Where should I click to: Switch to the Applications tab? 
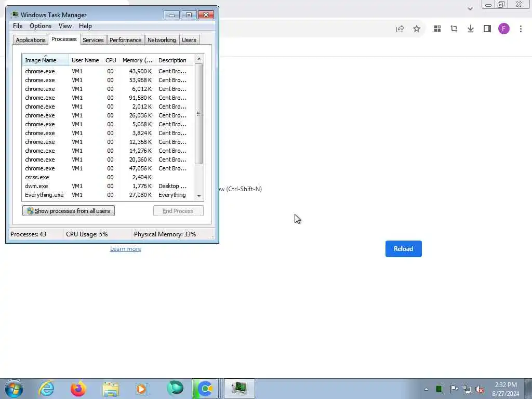(x=31, y=40)
